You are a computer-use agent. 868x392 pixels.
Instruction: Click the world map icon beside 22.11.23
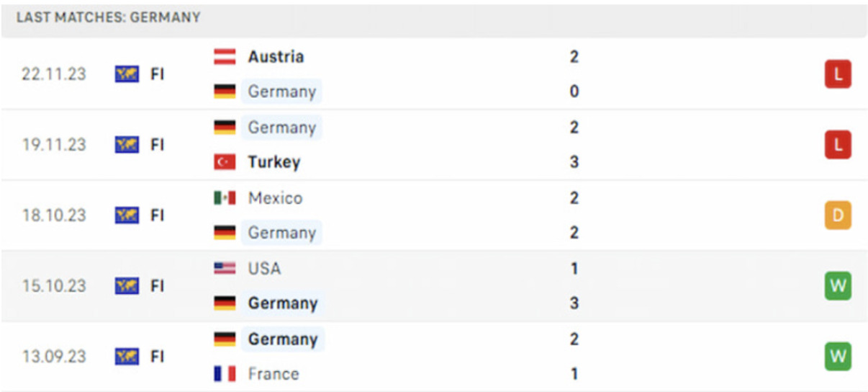127,74
